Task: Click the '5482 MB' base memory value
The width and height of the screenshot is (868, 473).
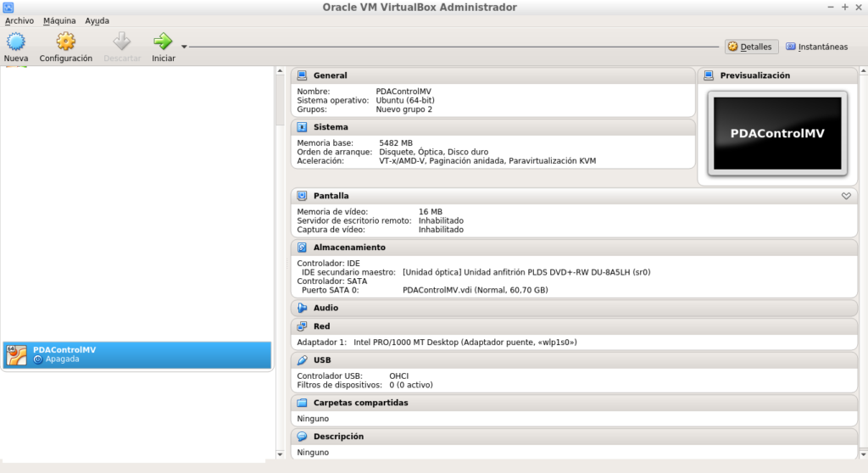Action: tap(396, 143)
